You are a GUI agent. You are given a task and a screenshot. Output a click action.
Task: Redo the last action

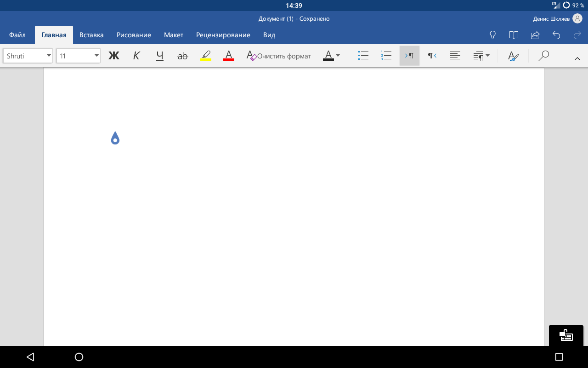pyautogui.click(x=577, y=35)
